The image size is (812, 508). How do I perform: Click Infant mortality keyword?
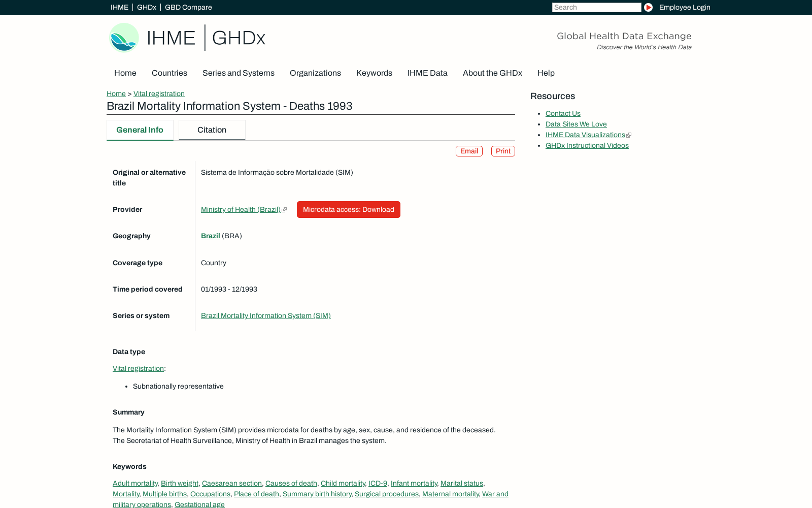tap(414, 484)
